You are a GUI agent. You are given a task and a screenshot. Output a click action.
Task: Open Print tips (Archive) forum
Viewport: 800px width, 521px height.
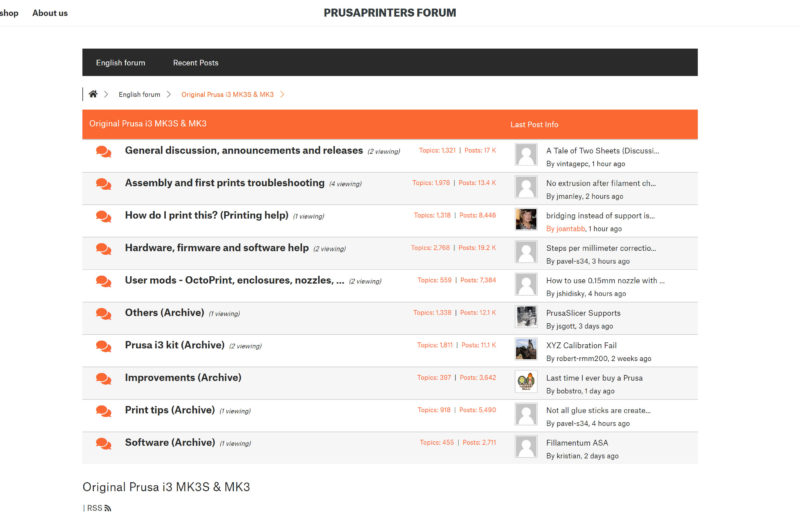coord(170,410)
